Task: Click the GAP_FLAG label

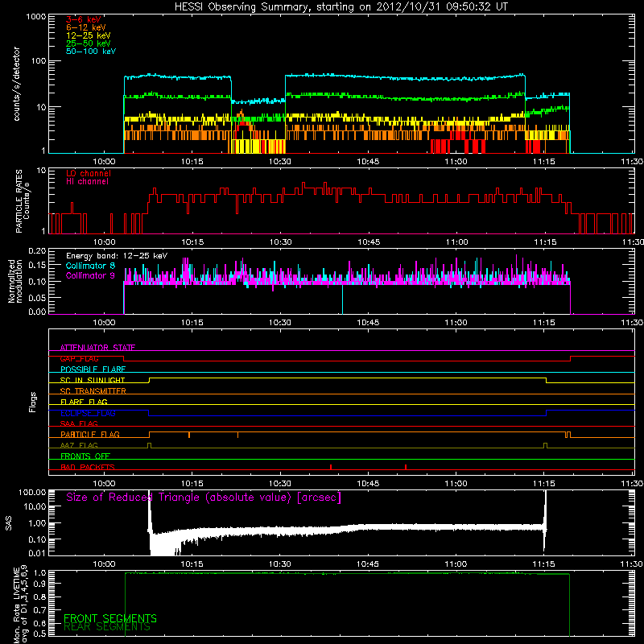Action: pyautogui.click(x=79, y=358)
